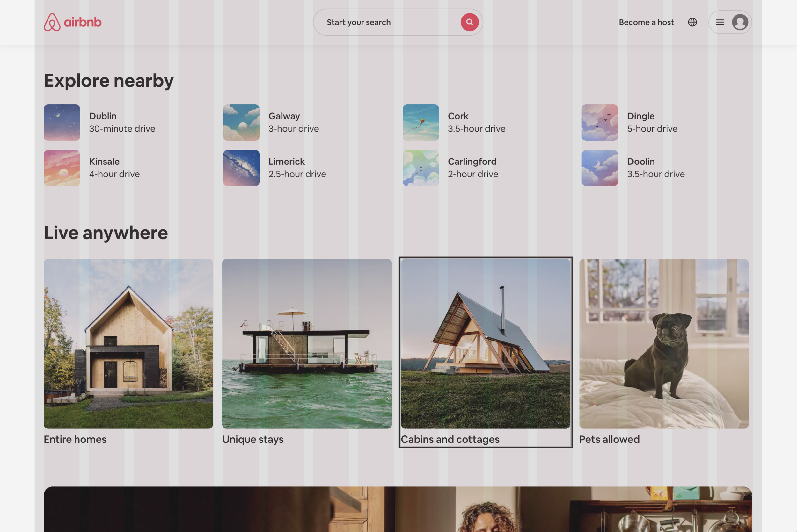Choose Cork kite illustration icon
797x532 pixels.
pos(420,122)
